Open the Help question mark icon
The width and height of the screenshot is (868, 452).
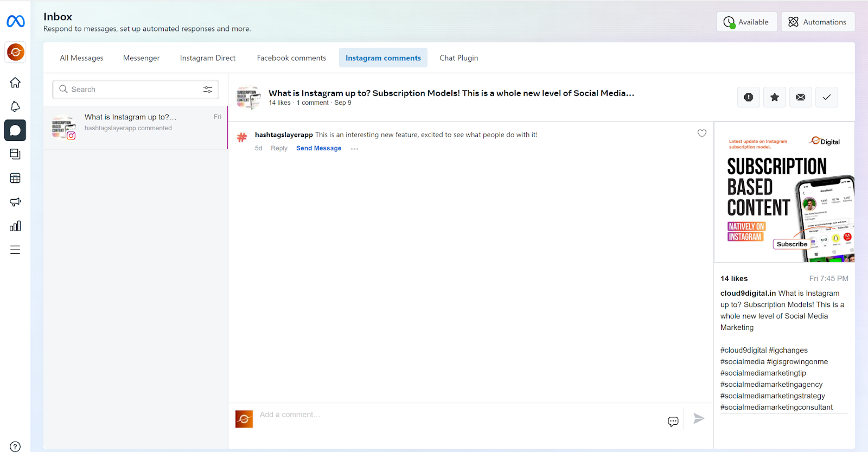[15, 447]
